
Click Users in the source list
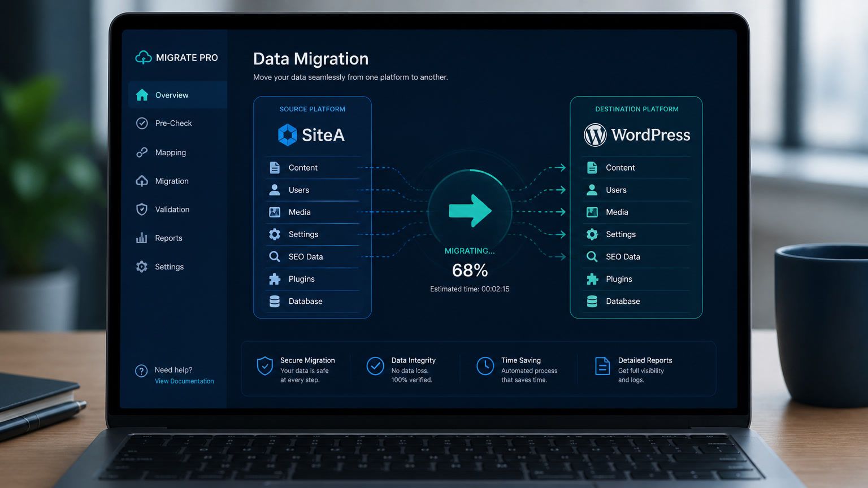click(299, 190)
